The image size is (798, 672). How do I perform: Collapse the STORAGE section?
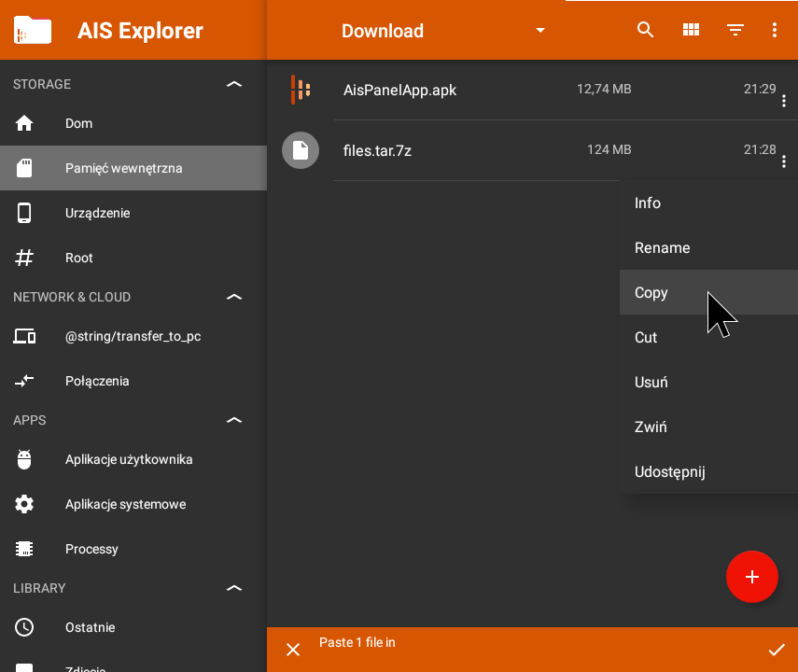click(234, 83)
